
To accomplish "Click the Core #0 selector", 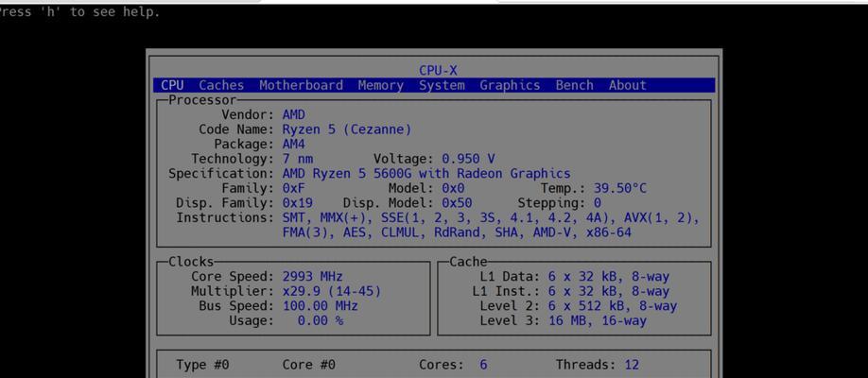I will pyautogui.click(x=309, y=366).
